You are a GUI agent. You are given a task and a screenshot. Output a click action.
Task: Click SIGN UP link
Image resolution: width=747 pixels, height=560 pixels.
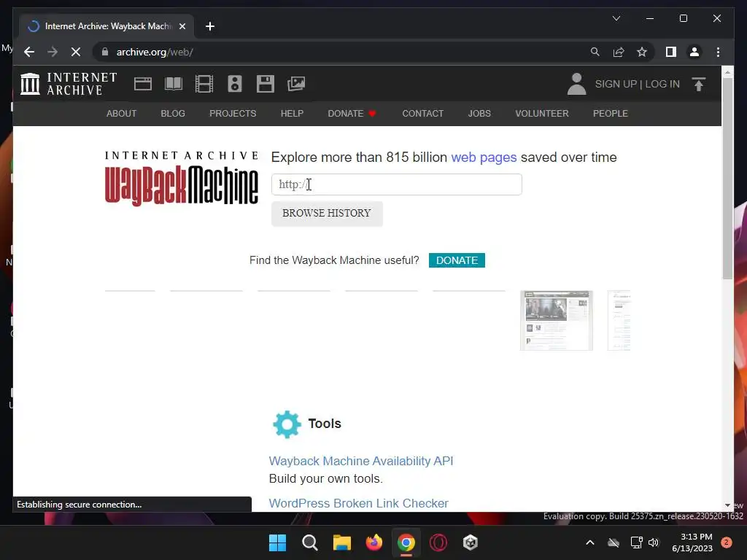pyautogui.click(x=616, y=84)
